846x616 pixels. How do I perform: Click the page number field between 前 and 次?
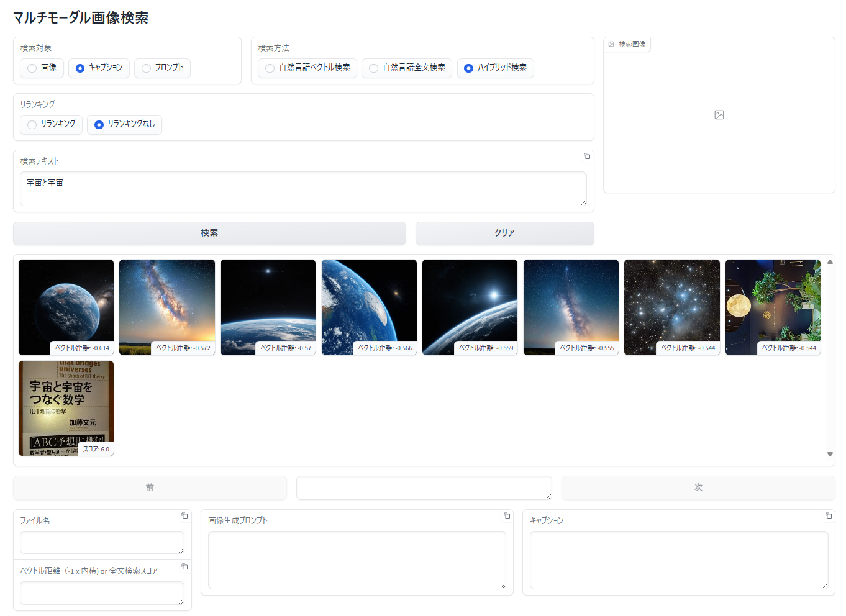[x=424, y=487]
